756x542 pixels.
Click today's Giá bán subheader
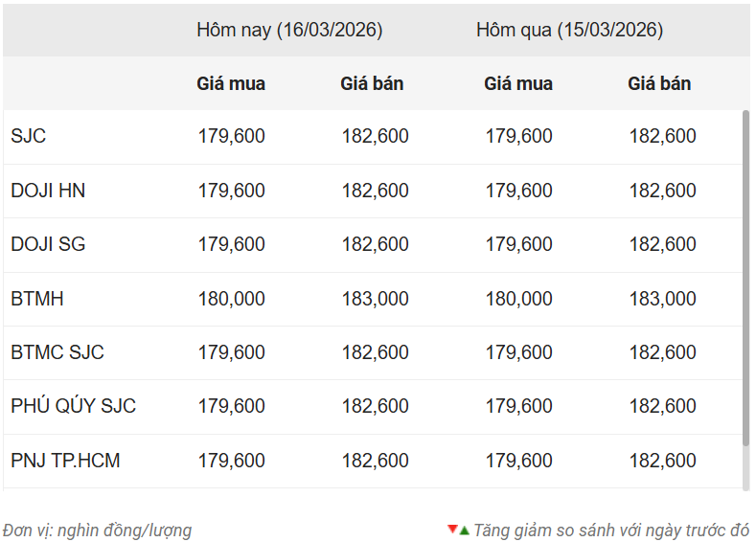click(372, 83)
